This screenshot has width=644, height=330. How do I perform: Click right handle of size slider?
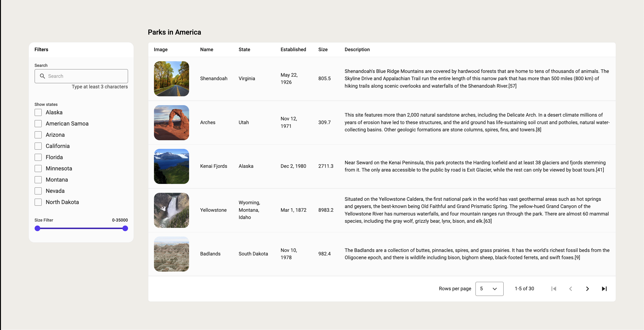click(x=125, y=228)
